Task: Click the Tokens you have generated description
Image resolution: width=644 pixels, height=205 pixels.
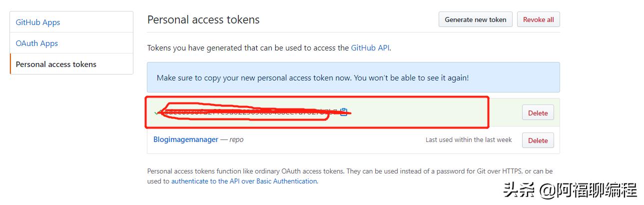Action: coord(248,48)
